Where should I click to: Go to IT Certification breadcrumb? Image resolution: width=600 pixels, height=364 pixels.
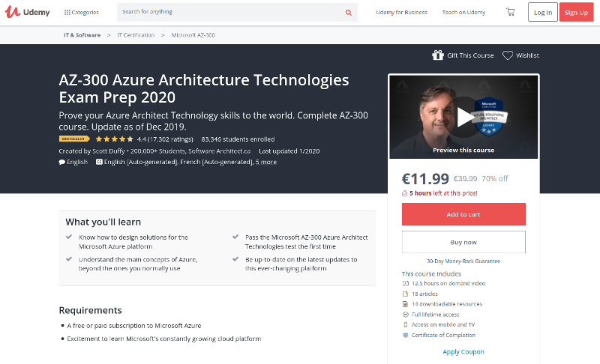(136, 35)
